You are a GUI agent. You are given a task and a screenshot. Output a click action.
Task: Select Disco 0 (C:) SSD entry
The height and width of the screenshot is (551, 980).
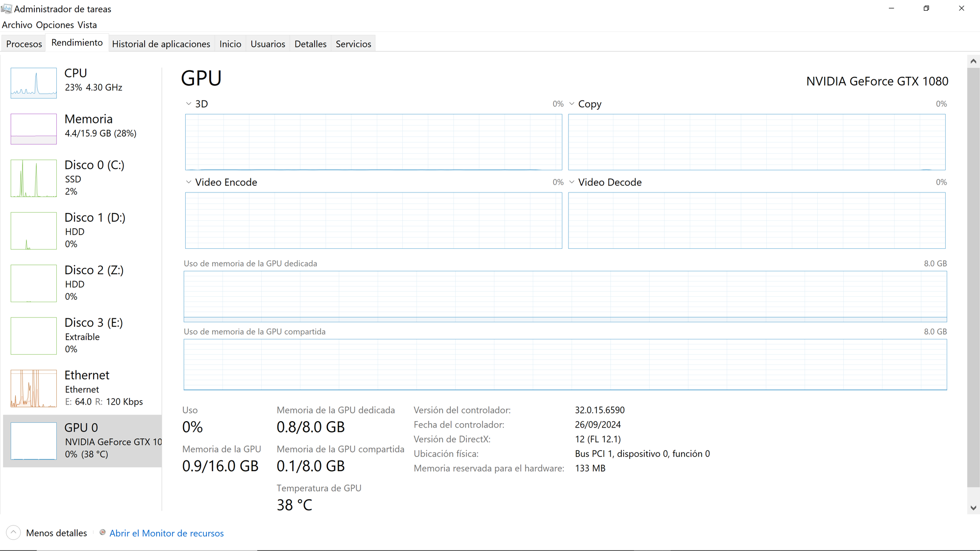[82, 178]
